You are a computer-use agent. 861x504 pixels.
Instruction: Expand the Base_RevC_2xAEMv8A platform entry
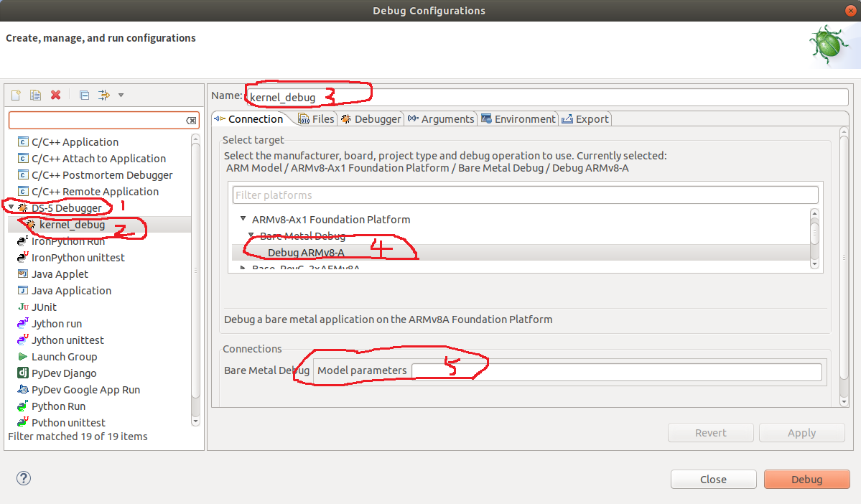(x=242, y=268)
